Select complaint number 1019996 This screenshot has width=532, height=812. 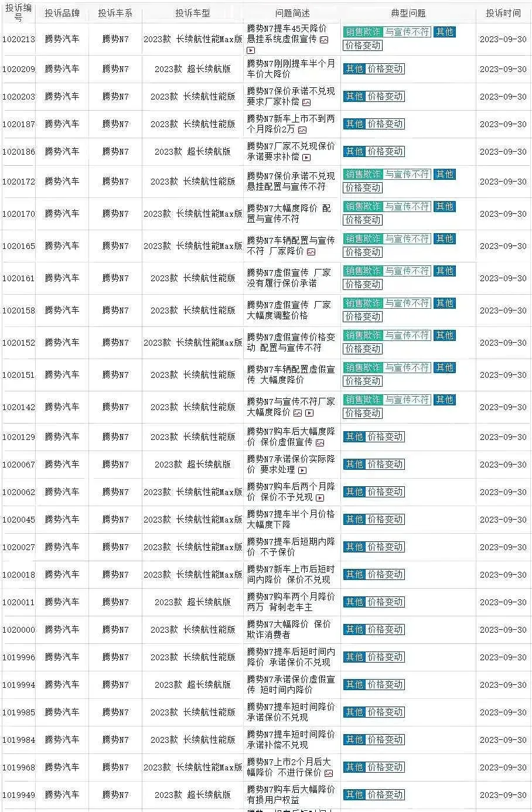click(x=19, y=657)
